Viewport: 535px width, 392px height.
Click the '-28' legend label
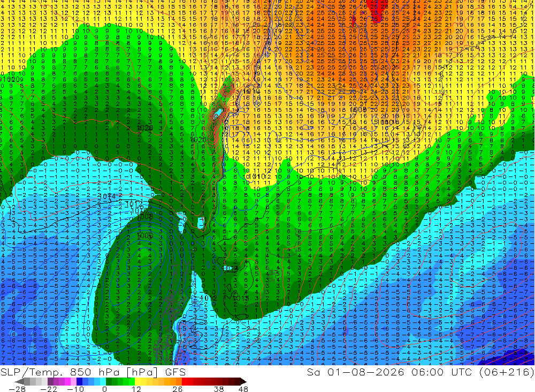[x=17, y=389]
